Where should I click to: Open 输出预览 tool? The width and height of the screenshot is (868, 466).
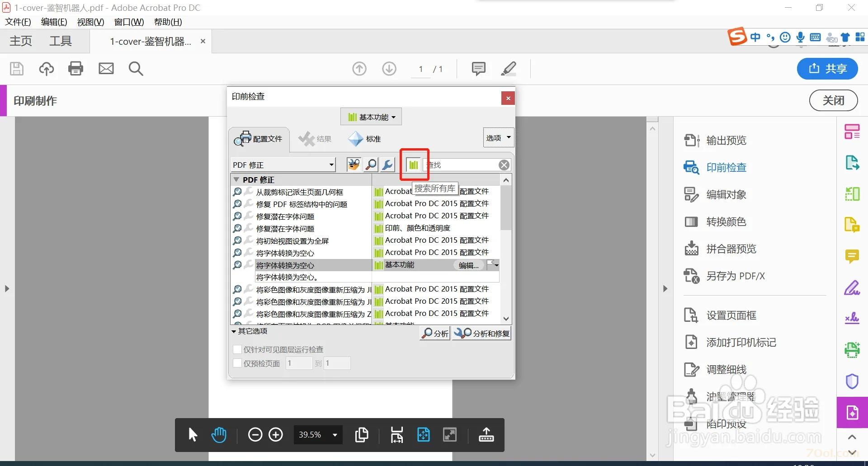click(x=715, y=141)
